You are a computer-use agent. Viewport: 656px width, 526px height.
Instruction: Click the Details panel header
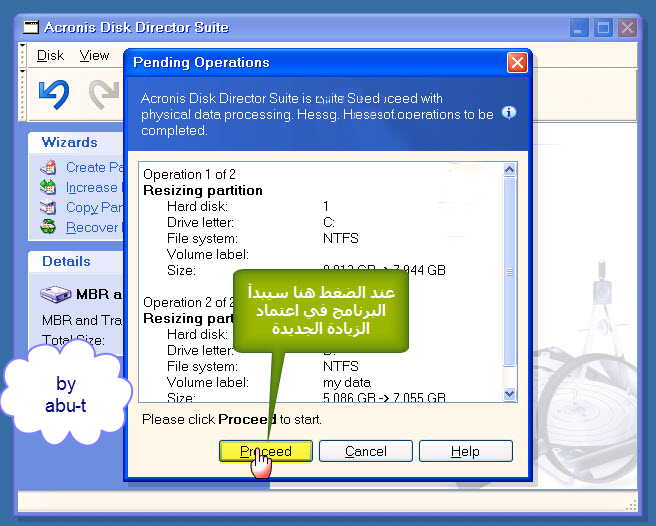(76, 262)
